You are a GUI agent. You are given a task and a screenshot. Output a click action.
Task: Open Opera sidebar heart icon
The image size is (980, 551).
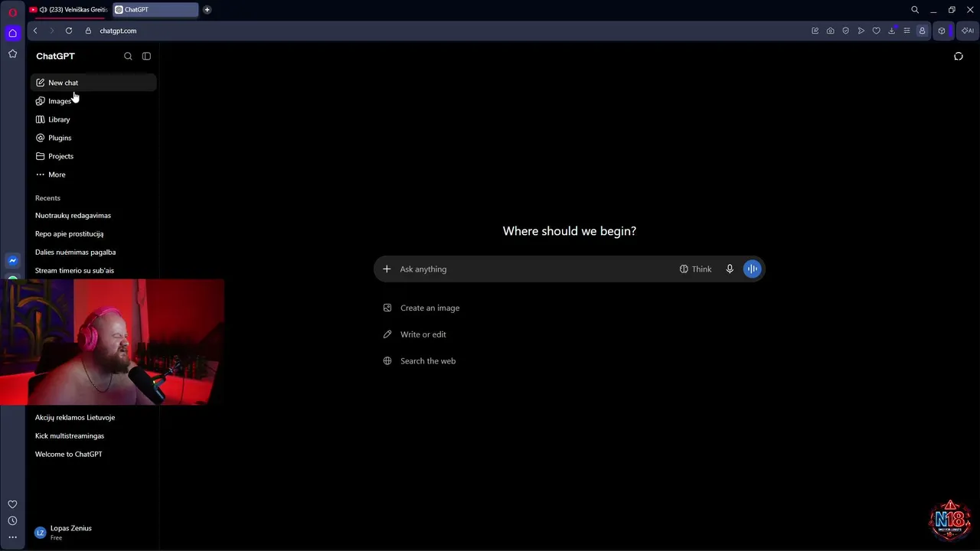12,504
